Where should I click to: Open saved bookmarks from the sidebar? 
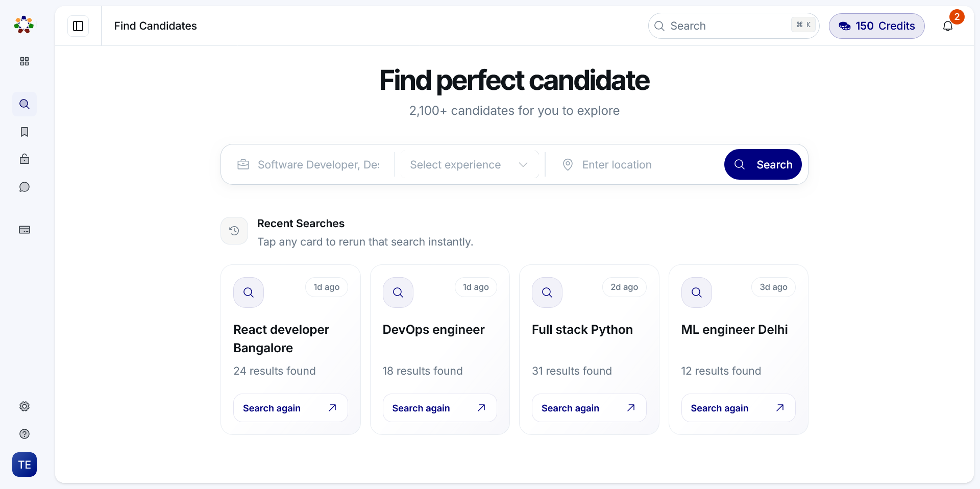pos(24,132)
